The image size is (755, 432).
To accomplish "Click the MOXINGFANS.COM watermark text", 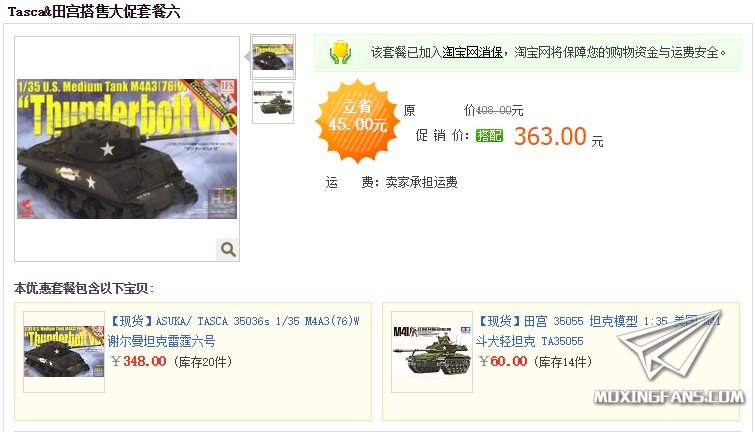I will [x=668, y=397].
